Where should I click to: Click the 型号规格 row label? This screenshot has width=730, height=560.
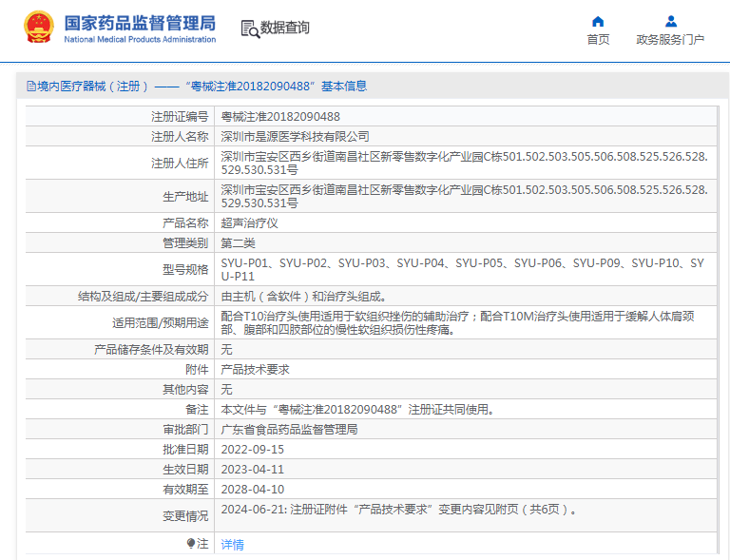click(185, 269)
